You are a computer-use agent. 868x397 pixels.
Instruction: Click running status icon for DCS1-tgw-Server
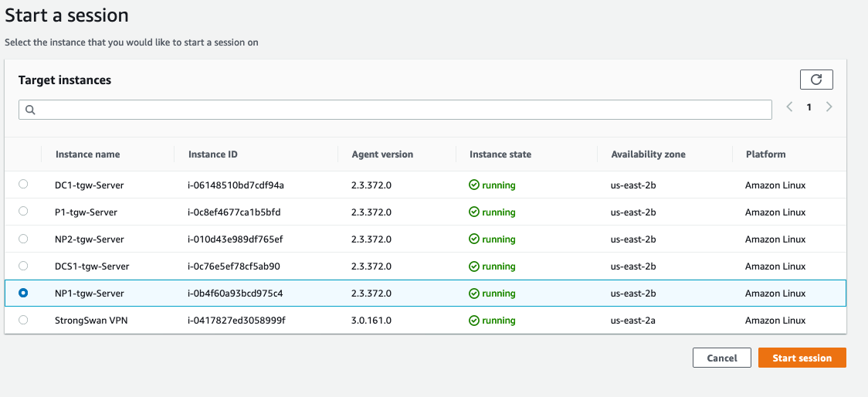point(474,266)
